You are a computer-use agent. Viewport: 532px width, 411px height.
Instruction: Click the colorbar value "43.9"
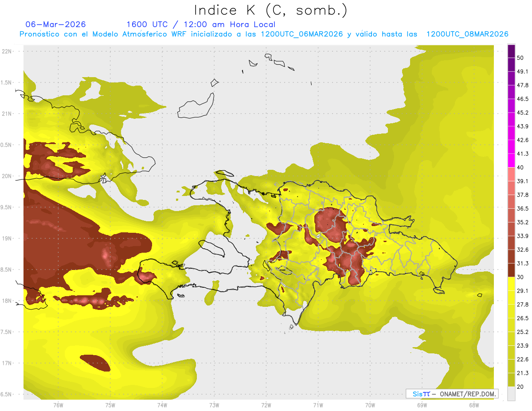pos(523,126)
